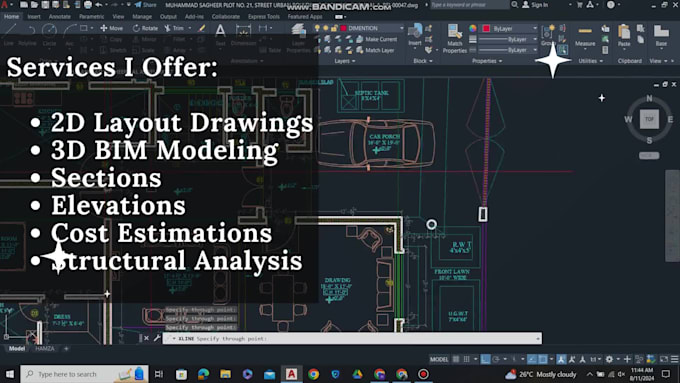Viewport: 680px width, 383px height.
Task: Click the Open file icon in quick access toolbar
Action: pos(35,5)
